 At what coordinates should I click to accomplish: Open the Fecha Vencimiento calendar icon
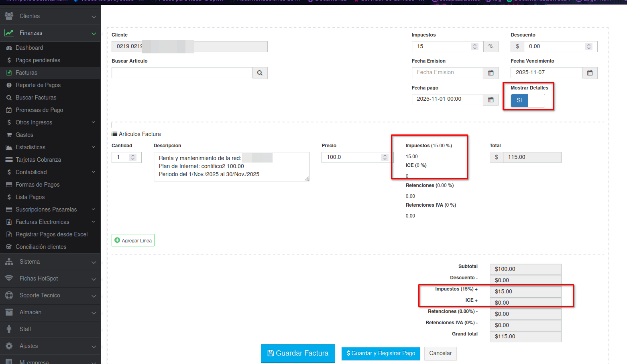[x=590, y=73]
